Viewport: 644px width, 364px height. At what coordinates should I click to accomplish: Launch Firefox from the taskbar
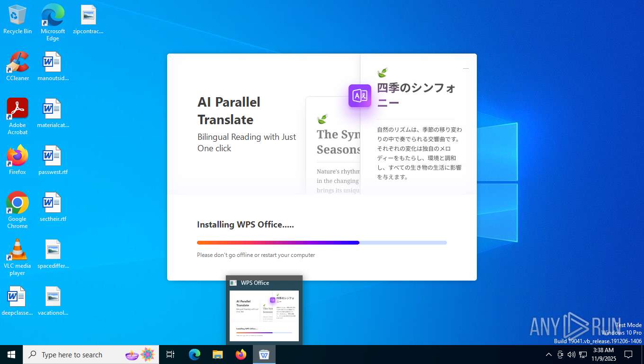pos(241,355)
